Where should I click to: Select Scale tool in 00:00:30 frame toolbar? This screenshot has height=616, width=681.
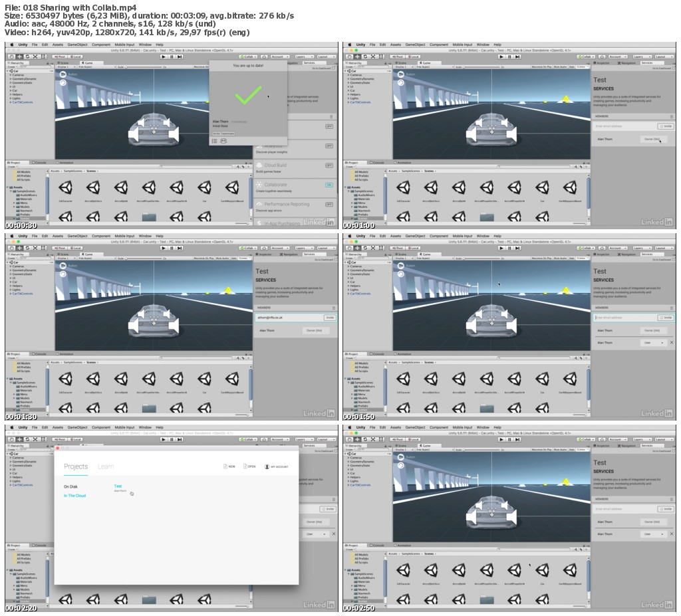(35, 56)
